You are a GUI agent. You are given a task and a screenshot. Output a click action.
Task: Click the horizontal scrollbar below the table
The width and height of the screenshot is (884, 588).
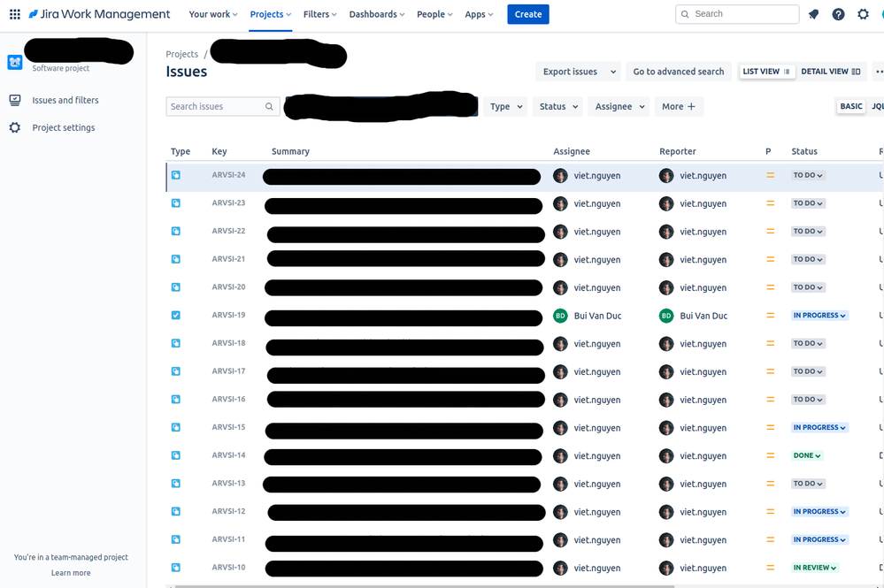coord(423,586)
